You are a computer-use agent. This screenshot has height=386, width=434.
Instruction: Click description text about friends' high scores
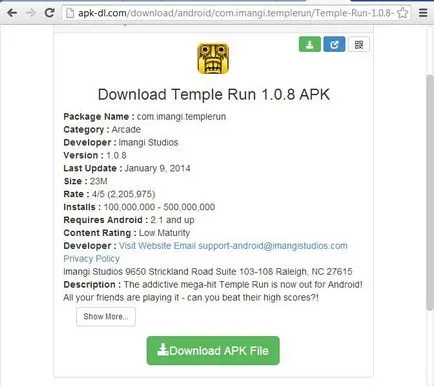(191, 298)
